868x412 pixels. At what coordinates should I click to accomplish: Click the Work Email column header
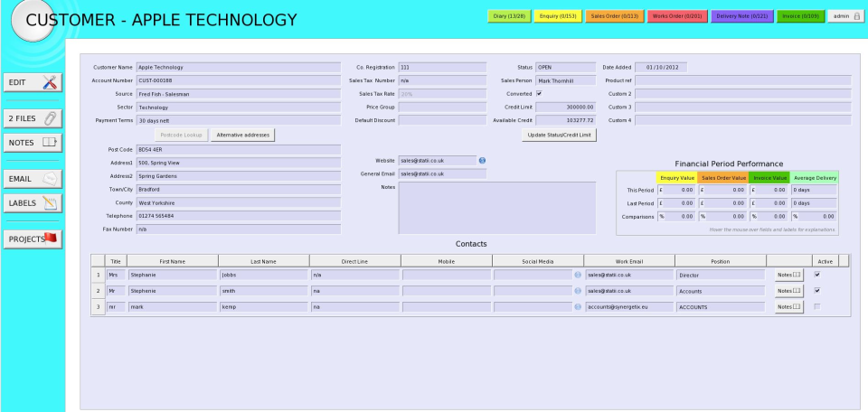click(629, 261)
